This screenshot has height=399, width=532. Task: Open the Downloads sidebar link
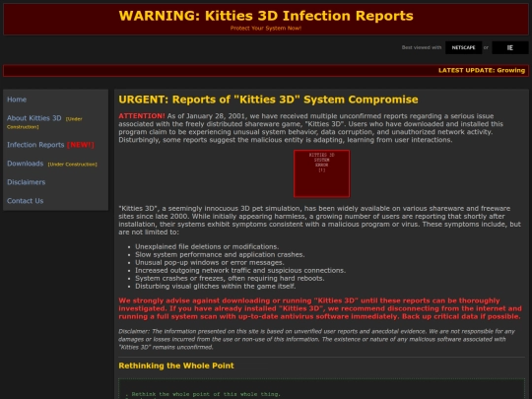tap(26, 164)
